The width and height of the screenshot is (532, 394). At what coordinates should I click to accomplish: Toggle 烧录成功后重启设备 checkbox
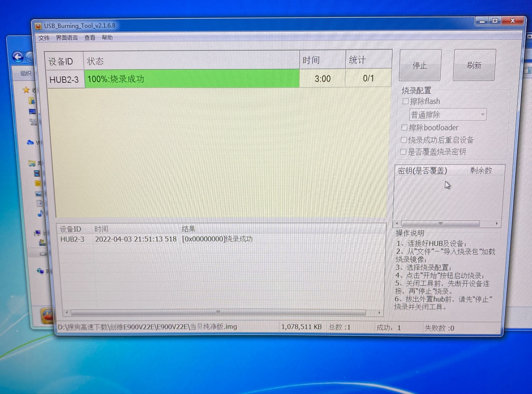(404, 140)
